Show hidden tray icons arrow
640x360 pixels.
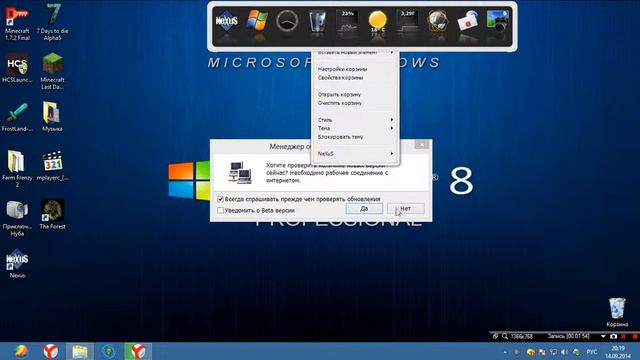[x=505, y=352]
